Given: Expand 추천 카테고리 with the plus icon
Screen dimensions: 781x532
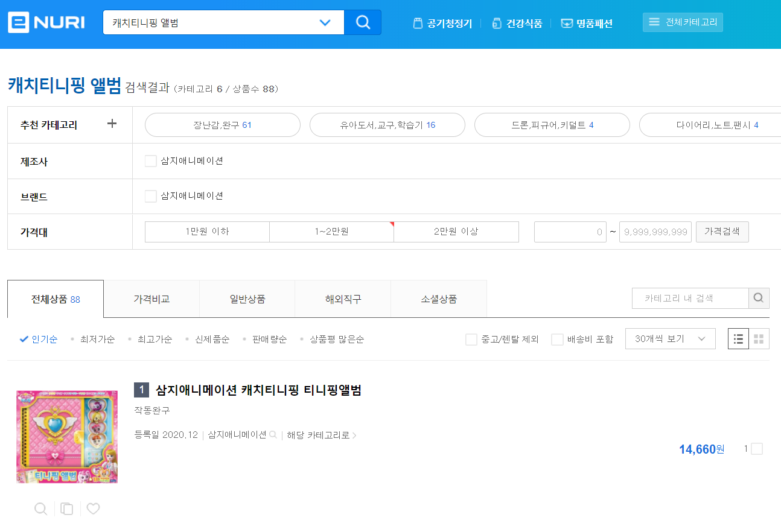Looking at the screenshot, I should (112, 124).
